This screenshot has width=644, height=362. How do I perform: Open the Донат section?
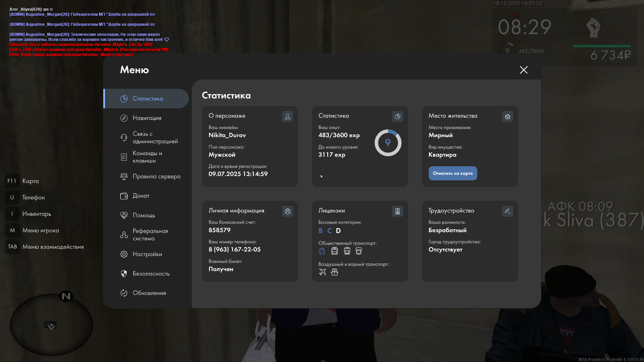[x=141, y=196]
